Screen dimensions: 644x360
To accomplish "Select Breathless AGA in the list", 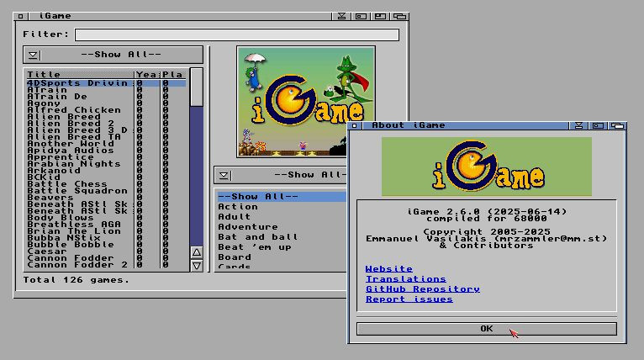I will coord(106,225).
